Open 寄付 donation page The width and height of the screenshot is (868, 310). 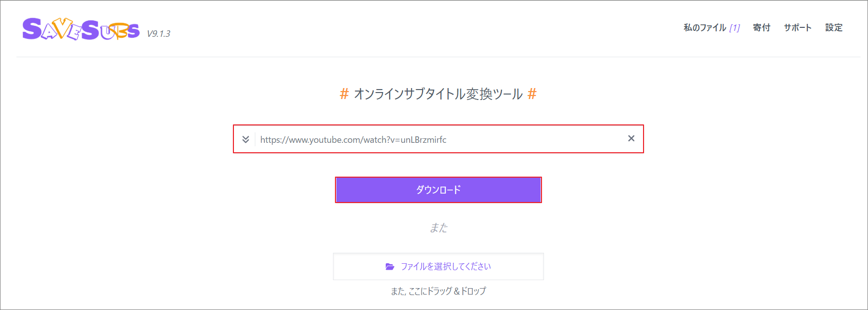pyautogui.click(x=760, y=28)
